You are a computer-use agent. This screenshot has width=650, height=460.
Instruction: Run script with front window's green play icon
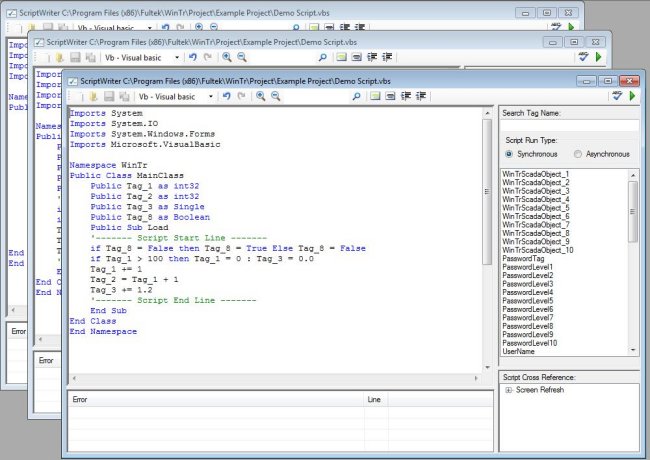pyautogui.click(x=632, y=96)
